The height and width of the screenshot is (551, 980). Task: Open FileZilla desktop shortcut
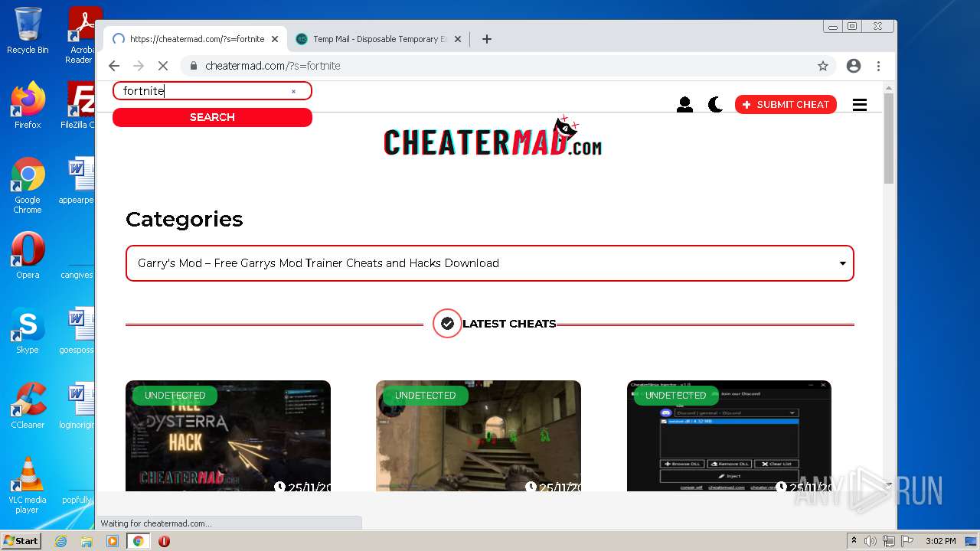(79, 105)
